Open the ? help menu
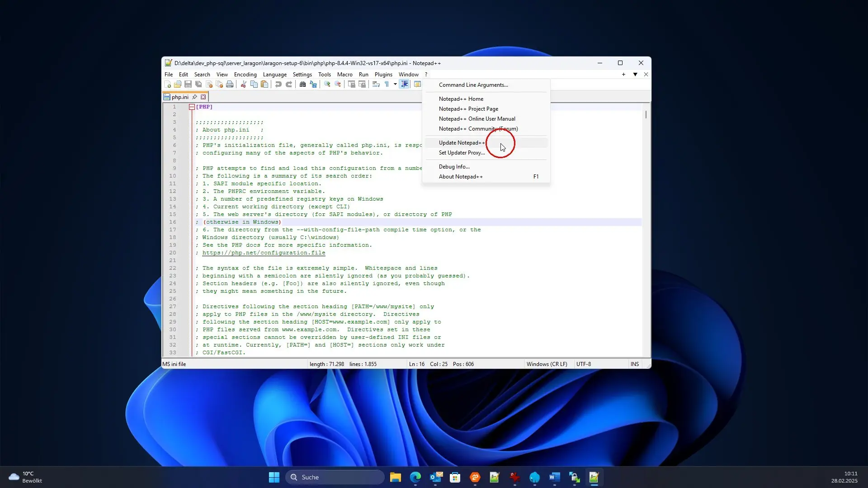This screenshot has width=868, height=488. click(x=426, y=75)
